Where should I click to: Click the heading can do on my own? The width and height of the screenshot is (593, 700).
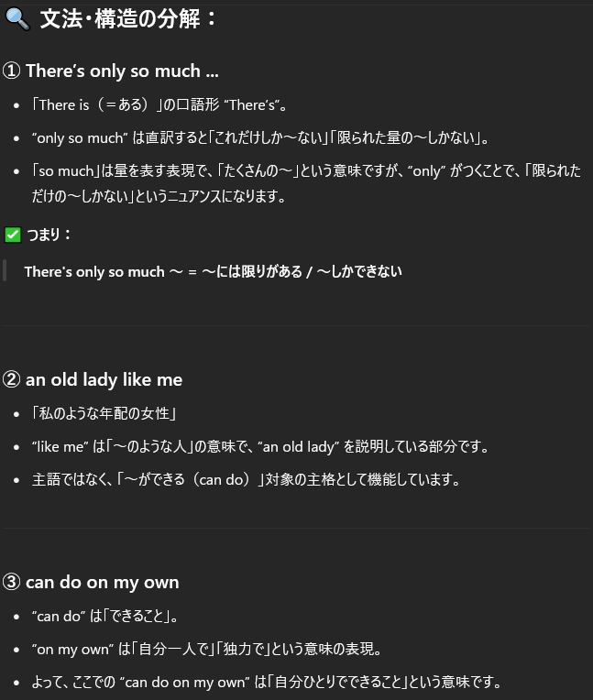pyautogui.click(x=103, y=583)
